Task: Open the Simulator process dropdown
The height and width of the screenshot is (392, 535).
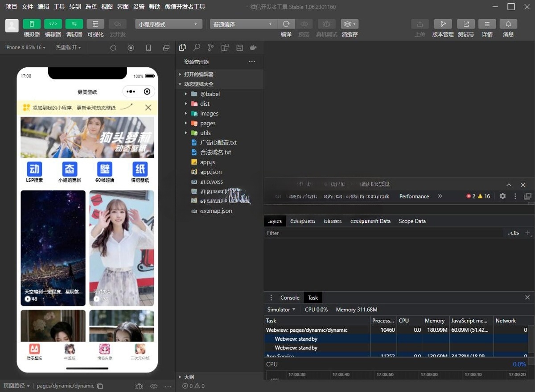Action: [281, 309]
